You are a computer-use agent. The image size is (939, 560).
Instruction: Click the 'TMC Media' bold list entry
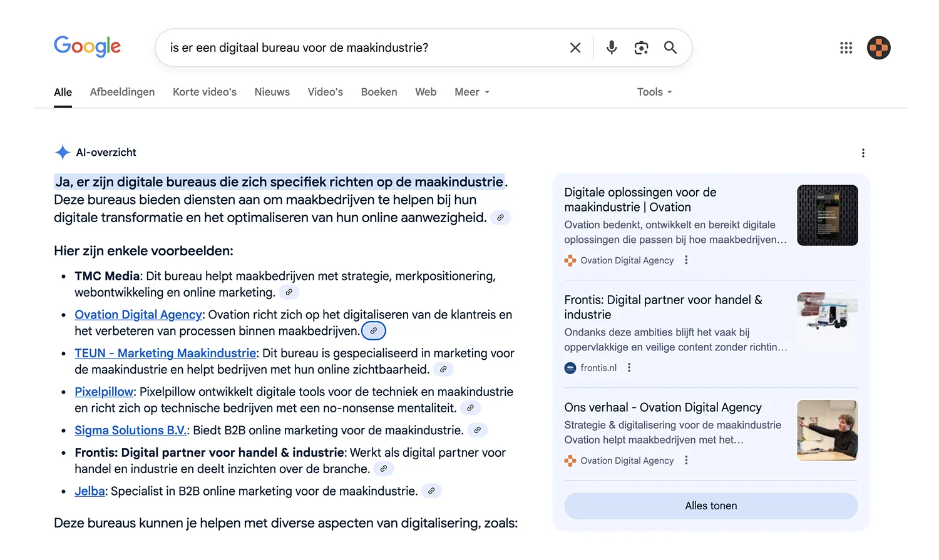pos(107,276)
